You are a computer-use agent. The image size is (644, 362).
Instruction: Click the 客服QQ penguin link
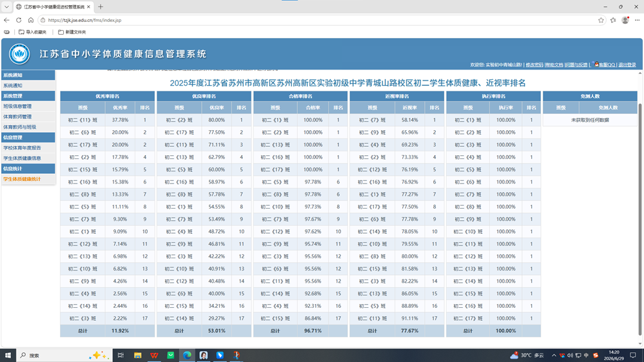point(605,65)
